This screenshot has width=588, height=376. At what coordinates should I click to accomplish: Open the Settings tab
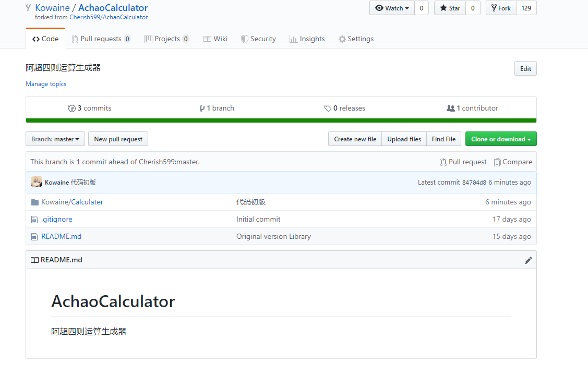tap(356, 39)
